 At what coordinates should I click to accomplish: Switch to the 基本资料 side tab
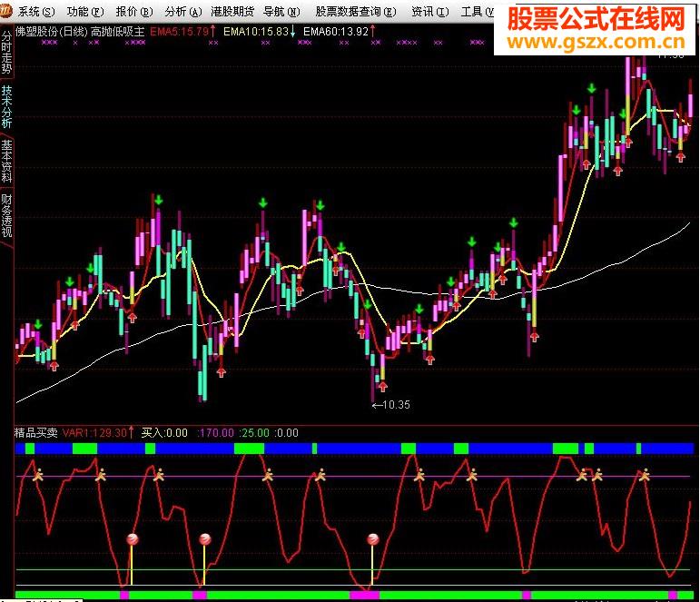click(6, 161)
